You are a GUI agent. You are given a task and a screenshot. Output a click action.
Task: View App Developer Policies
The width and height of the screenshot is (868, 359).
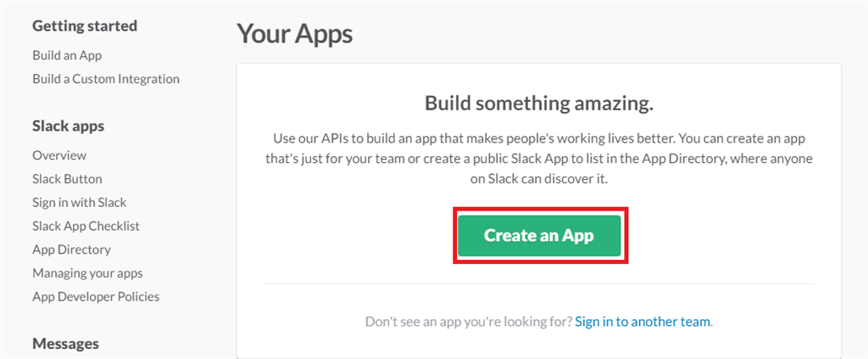[x=96, y=296]
